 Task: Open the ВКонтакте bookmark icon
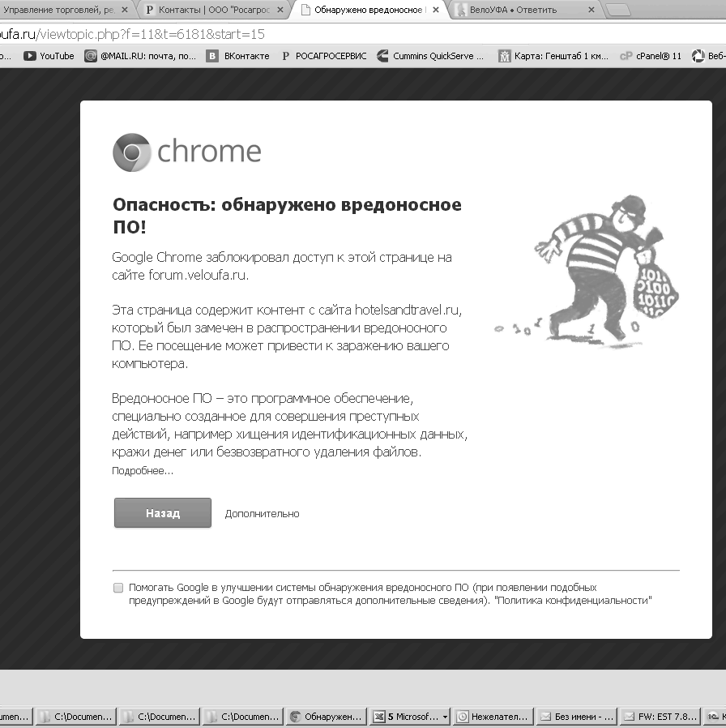click(x=212, y=56)
